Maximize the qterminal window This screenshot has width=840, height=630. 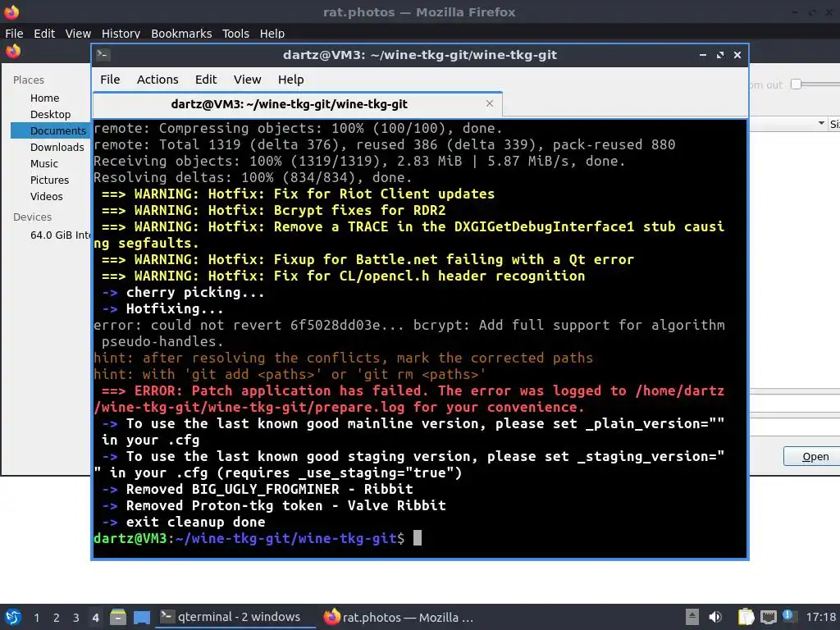[x=720, y=55]
